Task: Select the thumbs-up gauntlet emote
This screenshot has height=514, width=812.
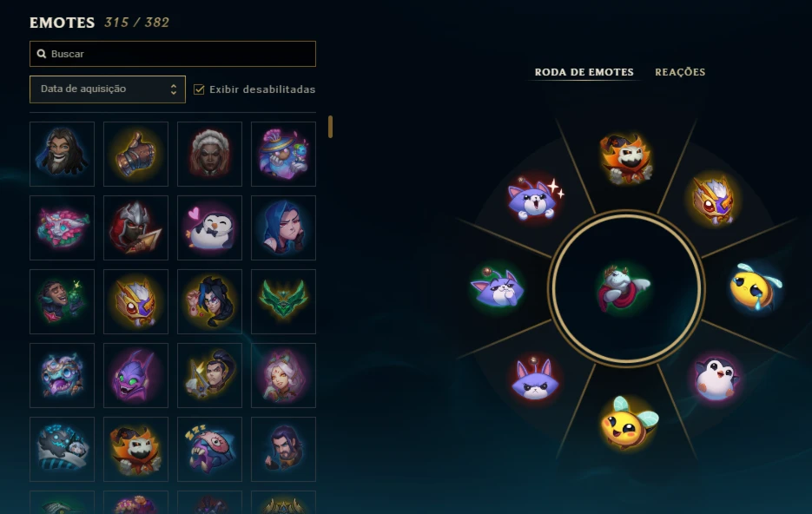Action: (135, 155)
